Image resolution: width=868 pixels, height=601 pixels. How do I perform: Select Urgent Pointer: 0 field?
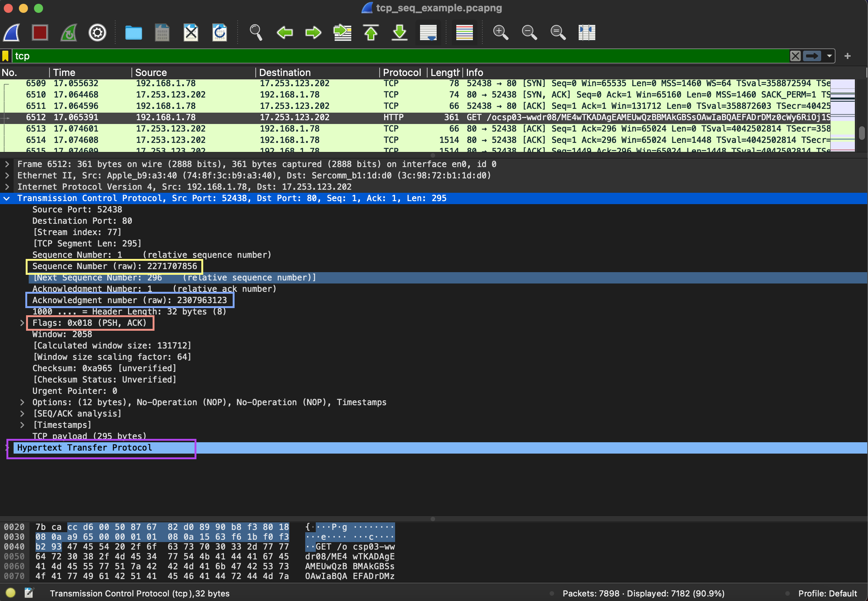coord(74,391)
